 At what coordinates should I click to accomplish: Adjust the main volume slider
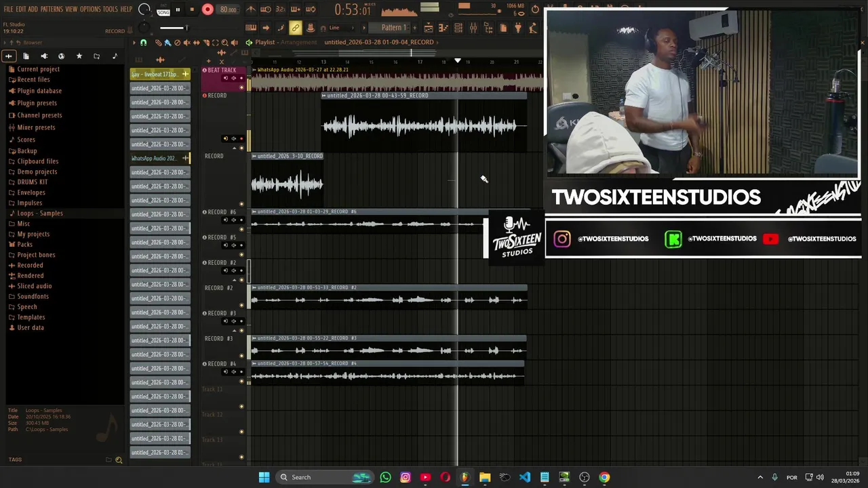173,28
